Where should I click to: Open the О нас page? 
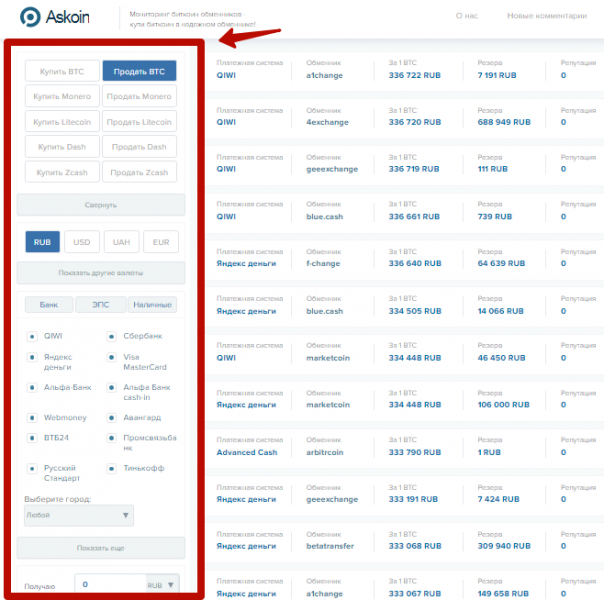point(467,16)
